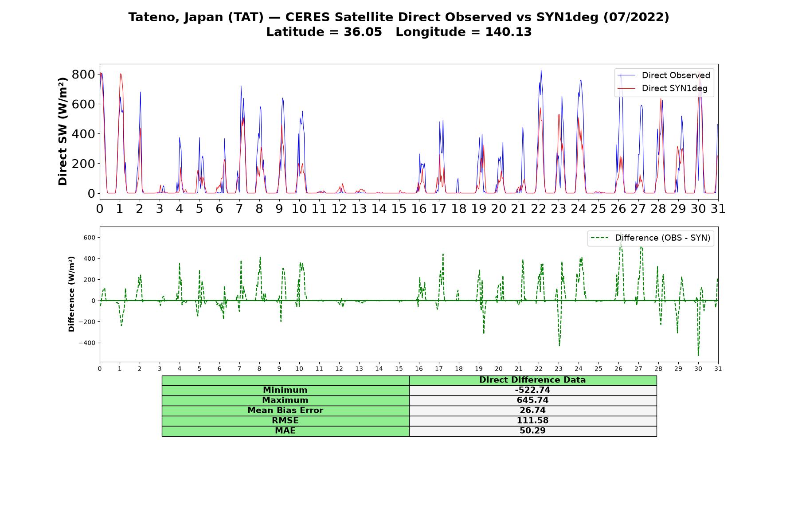Click the red line swatch in legend
The image size is (798, 532).
pyautogui.click(x=627, y=88)
